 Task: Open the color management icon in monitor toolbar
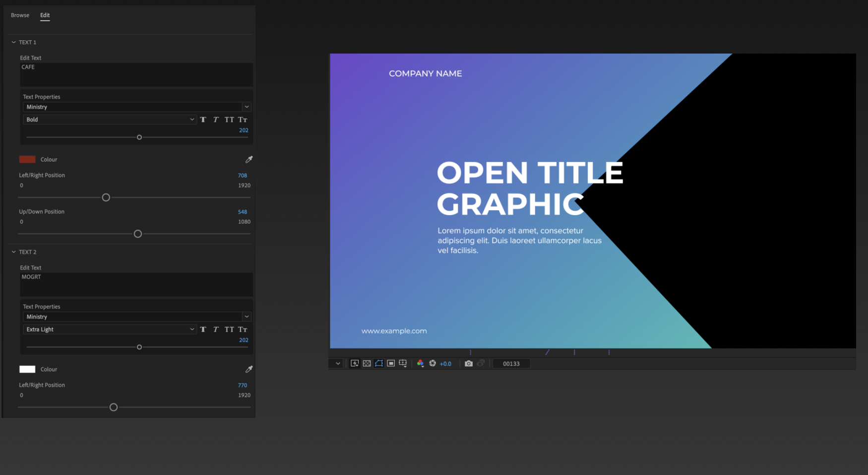coord(420,363)
